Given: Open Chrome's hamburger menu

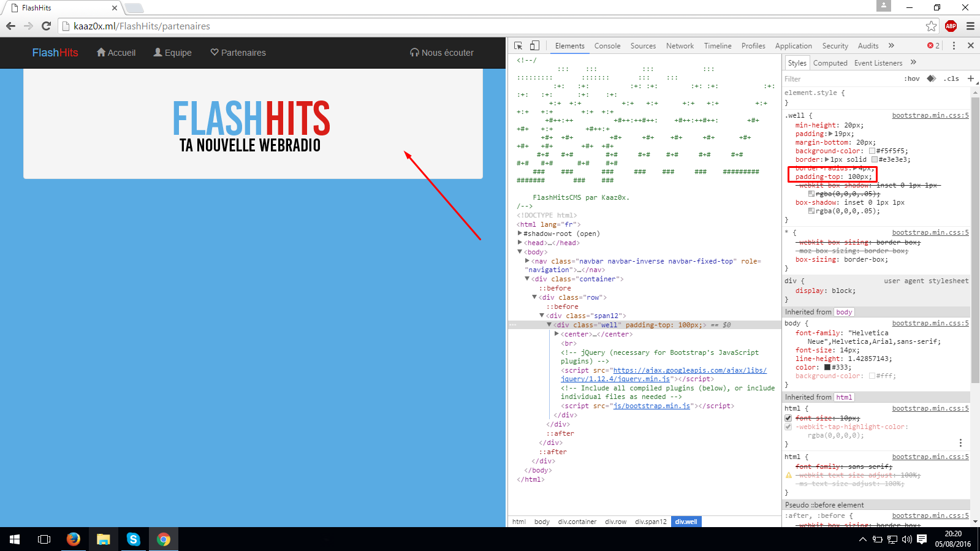Looking at the screenshot, I should click(970, 26).
